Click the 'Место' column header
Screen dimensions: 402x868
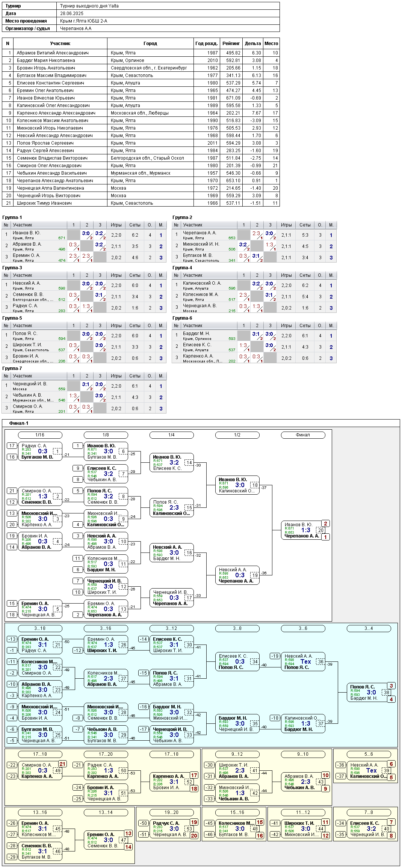pos(271,44)
